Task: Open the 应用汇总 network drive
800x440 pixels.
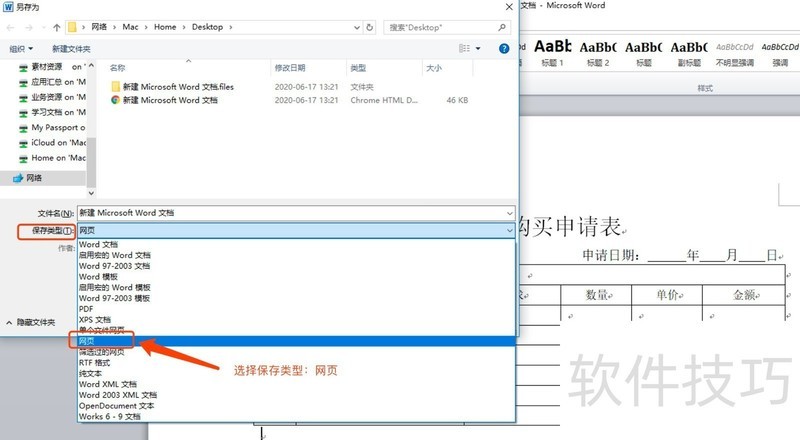Action: coord(52,82)
